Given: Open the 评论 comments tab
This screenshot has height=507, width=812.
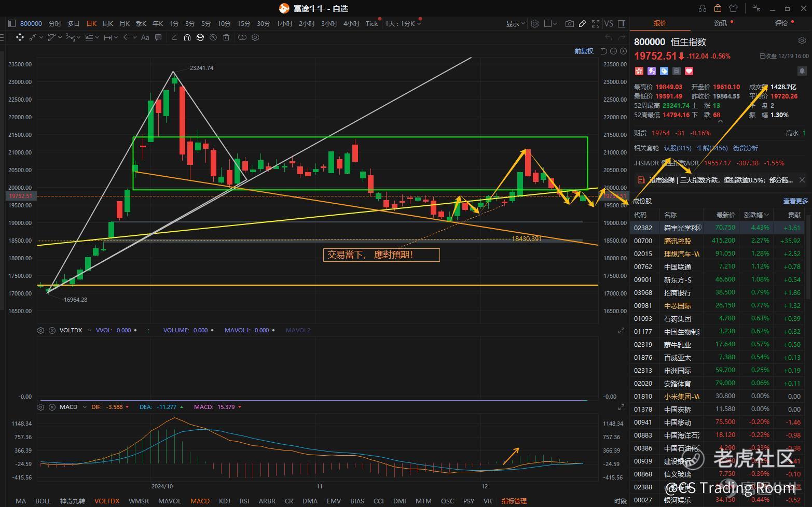Looking at the screenshot, I should (781, 23).
